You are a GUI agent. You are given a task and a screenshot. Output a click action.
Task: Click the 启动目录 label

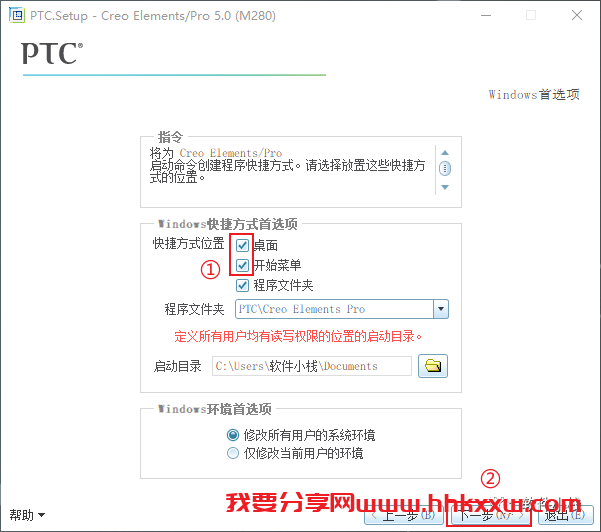tap(177, 366)
